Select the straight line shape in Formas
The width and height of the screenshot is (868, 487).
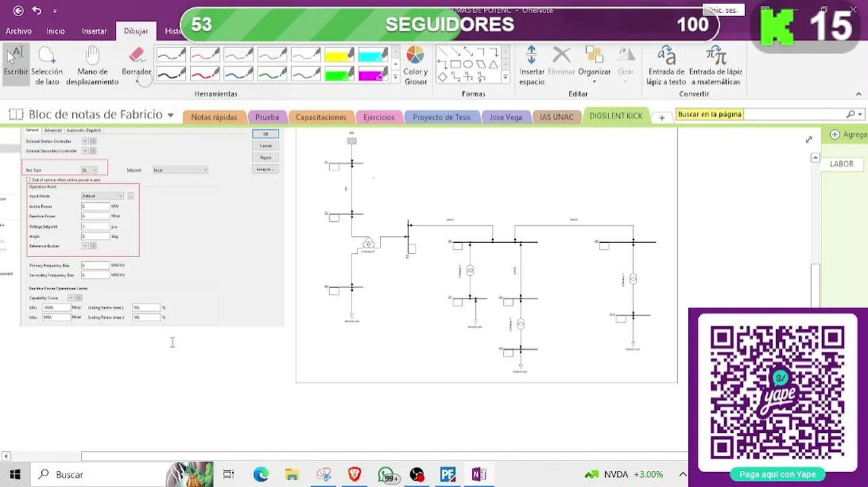(443, 52)
